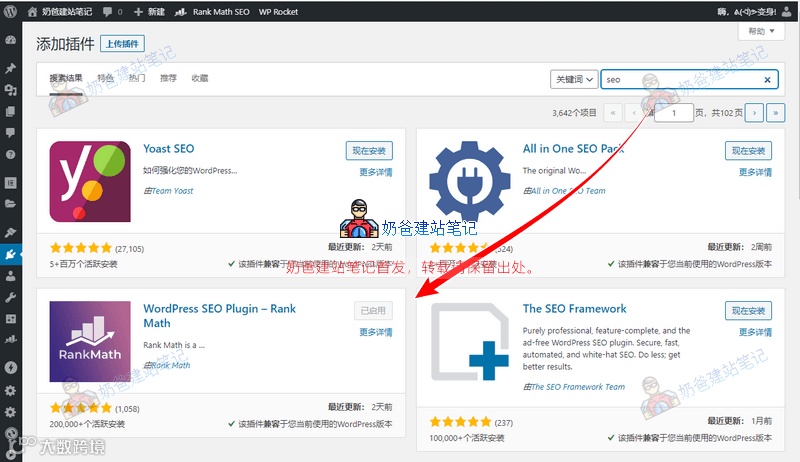The height and width of the screenshot is (462, 800).
Task: Switch to the 收藏 tab
Action: tap(199, 78)
